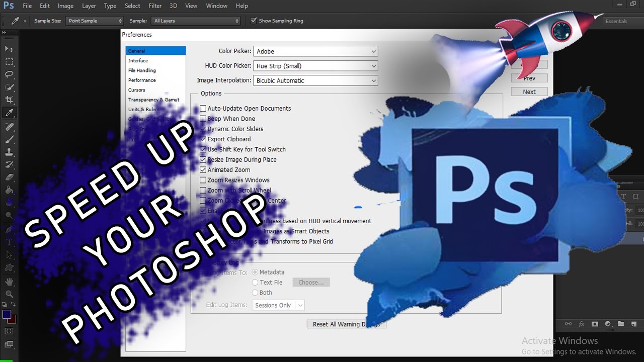Image resolution: width=644 pixels, height=362 pixels.
Task: Uncheck Export Clipboard
Action: point(203,139)
